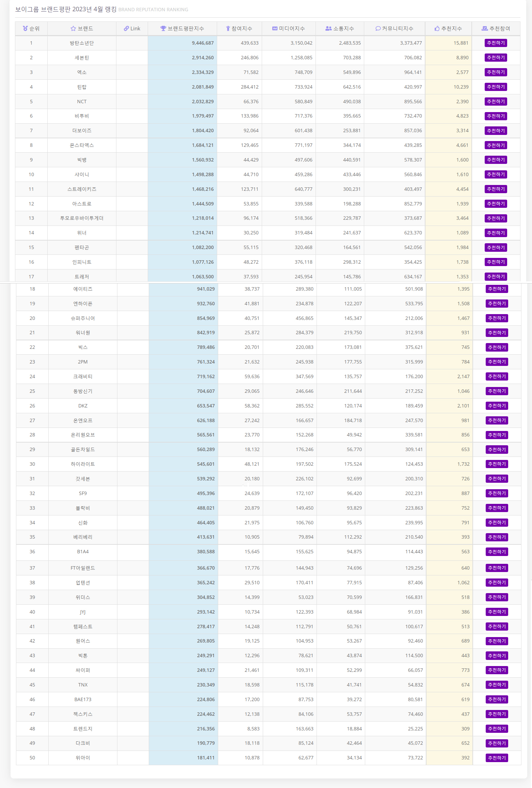
Task: Click the brand name 세븐틴
Action: coord(82,58)
